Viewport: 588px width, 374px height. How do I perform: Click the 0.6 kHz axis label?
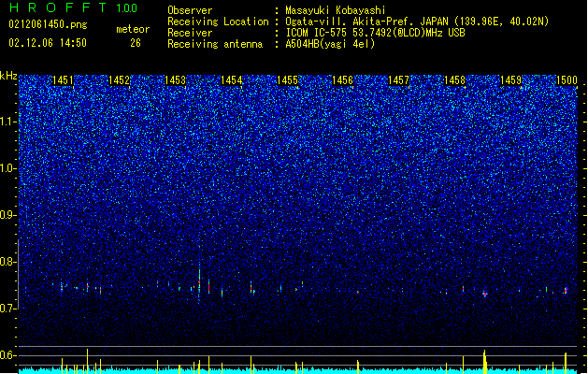pyautogui.click(x=7, y=355)
